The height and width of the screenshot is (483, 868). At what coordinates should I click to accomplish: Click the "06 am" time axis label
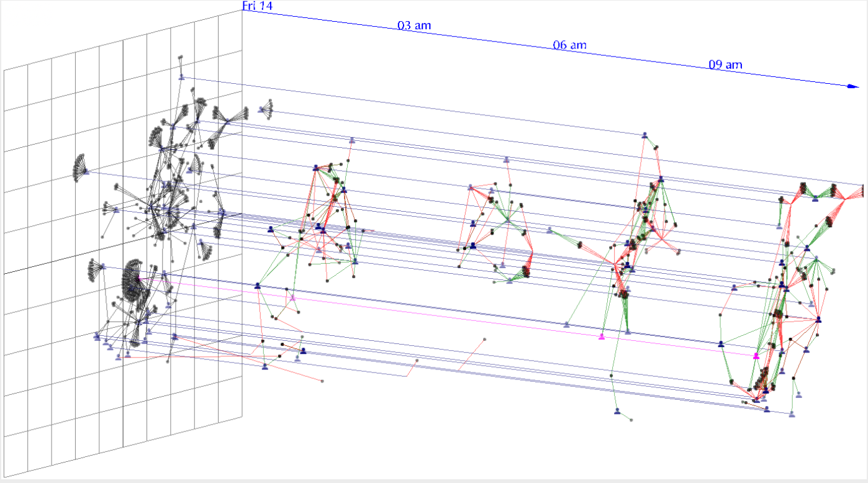click(x=569, y=45)
